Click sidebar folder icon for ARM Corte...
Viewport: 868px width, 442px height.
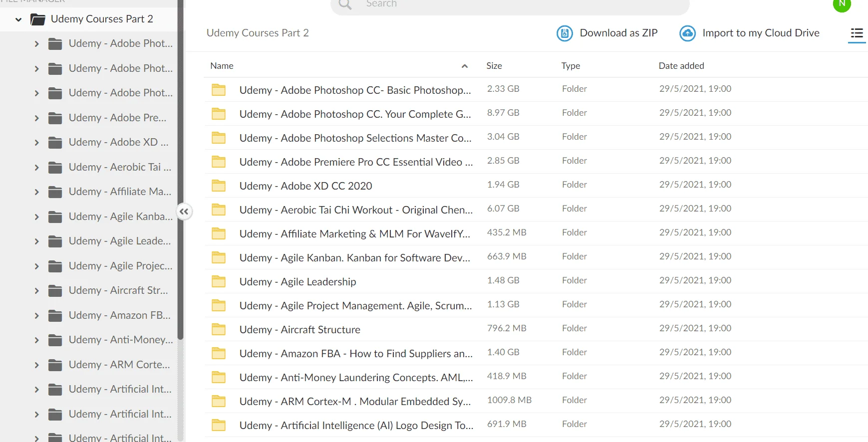tap(55, 365)
